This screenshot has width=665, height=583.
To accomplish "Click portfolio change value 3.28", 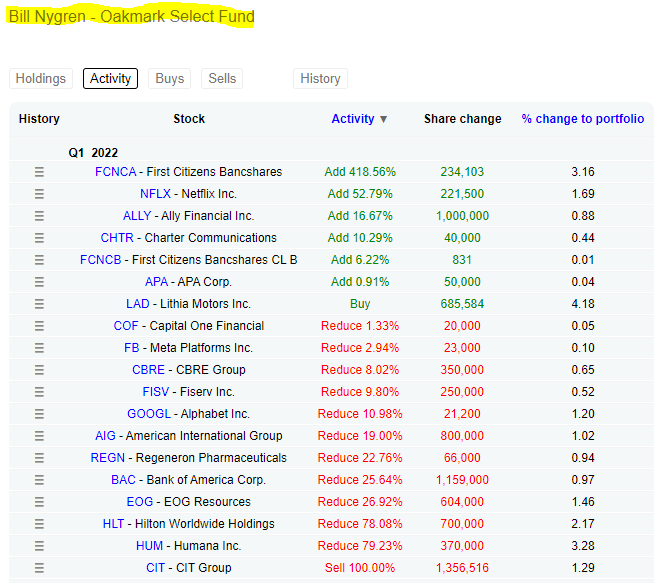I will 583,546.
